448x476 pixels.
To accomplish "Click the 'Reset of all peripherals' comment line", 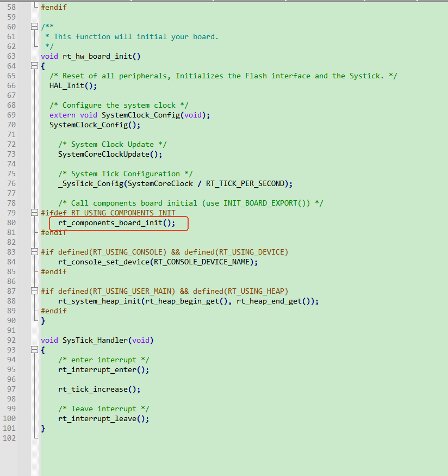I will tap(223, 76).
